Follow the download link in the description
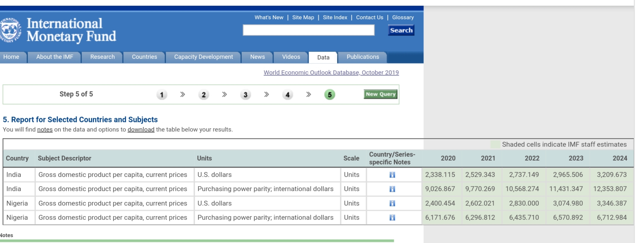This screenshot has height=243, width=644. click(x=141, y=129)
